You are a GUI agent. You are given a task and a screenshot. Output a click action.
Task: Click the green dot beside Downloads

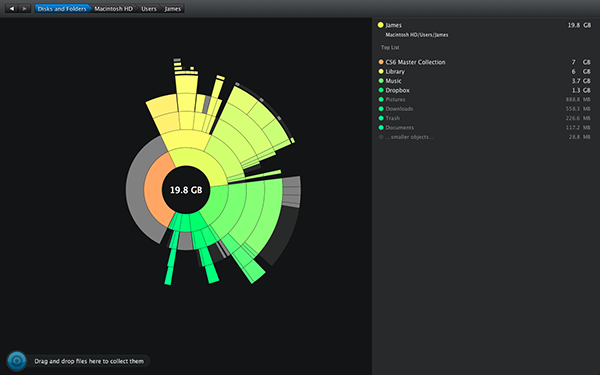tap(381, 109)
